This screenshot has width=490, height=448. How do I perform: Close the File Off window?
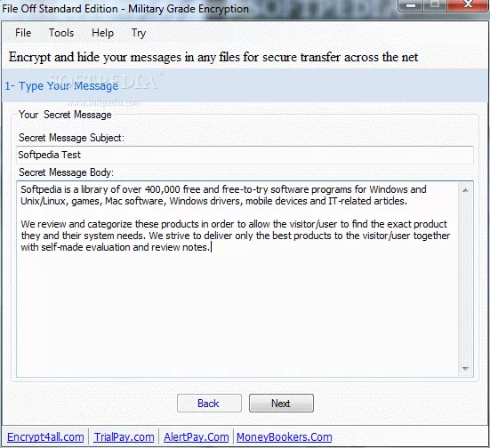[x=468, y=4]
